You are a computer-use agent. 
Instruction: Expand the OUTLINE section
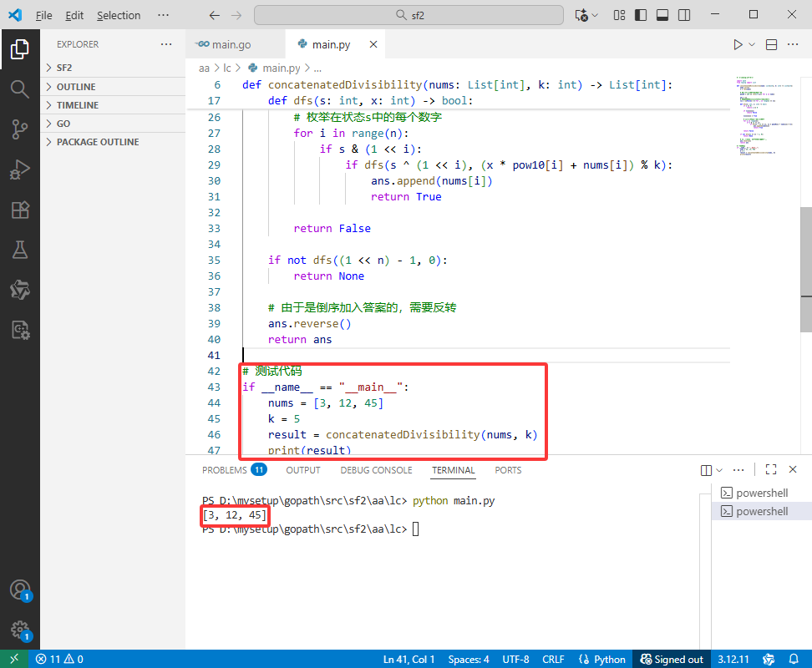[113, 87]
